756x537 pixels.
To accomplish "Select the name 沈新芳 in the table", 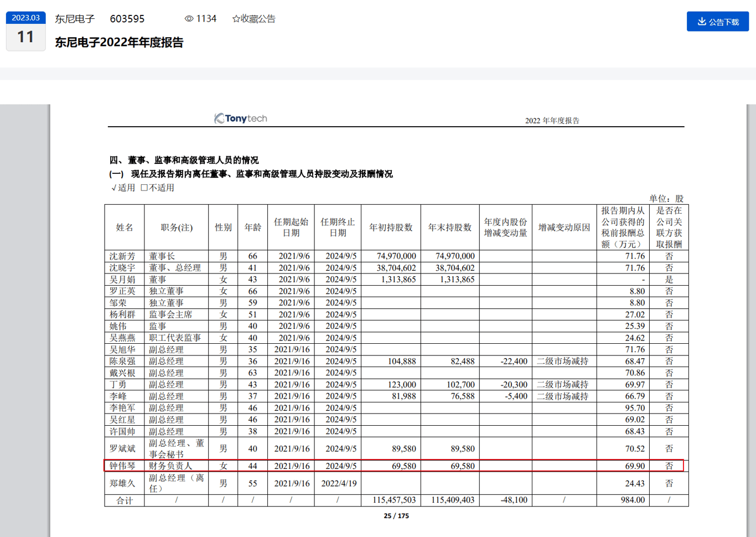I will (x=122, y=256).
